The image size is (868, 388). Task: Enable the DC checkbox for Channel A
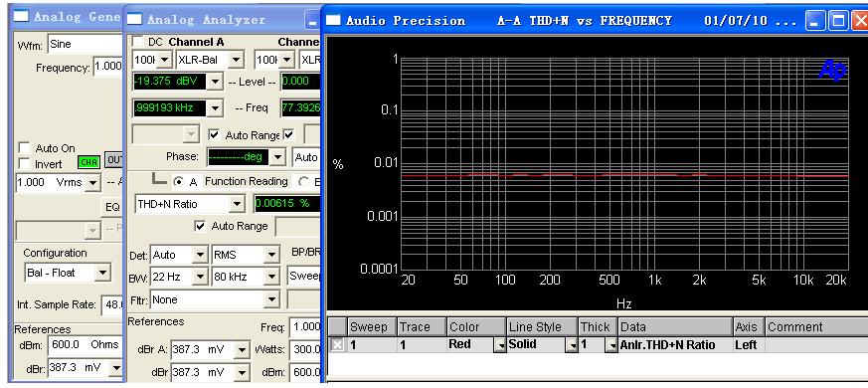[x=136, y=42]
